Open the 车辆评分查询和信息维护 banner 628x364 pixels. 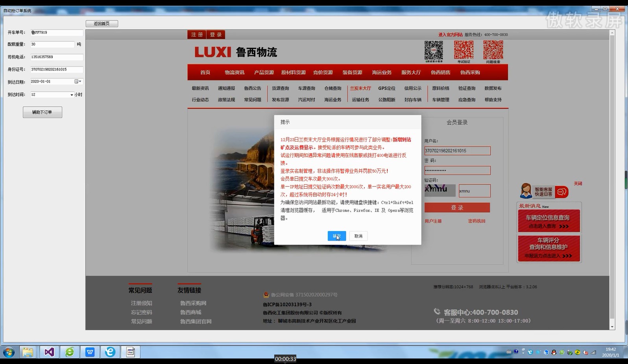(549, 248)
